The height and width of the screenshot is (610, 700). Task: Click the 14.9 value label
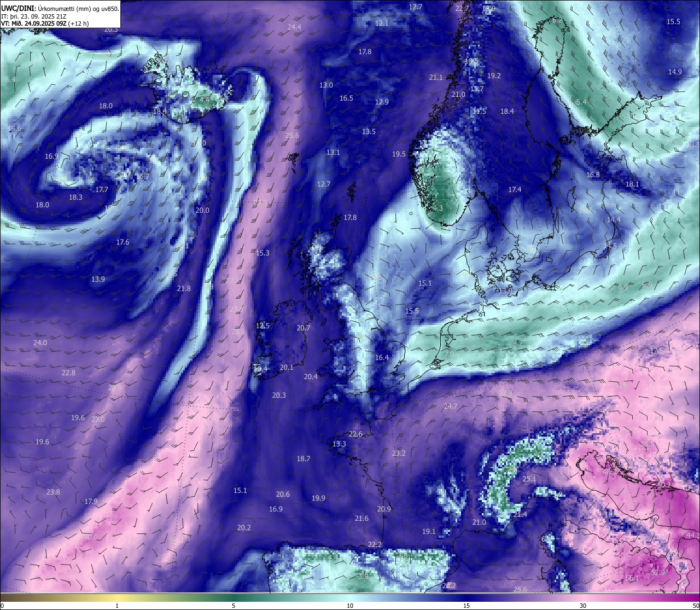click(675, 72)
